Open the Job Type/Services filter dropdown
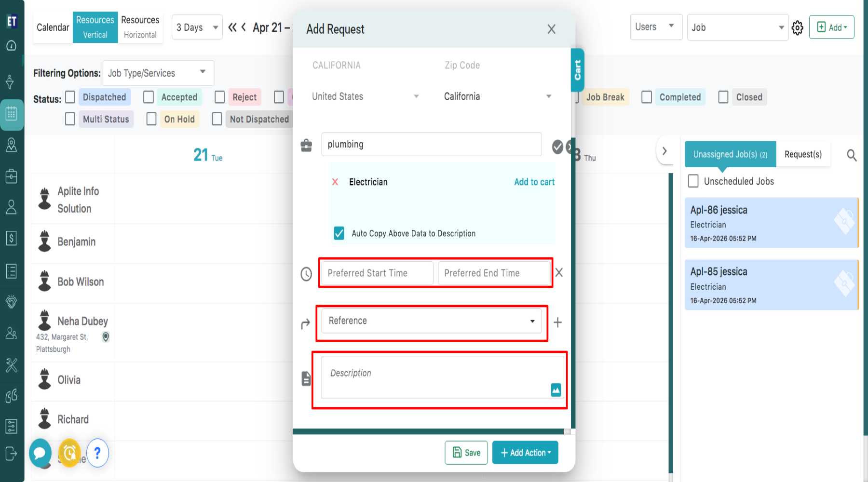Screen dimensions: 868x482 [x=158, y=73]
